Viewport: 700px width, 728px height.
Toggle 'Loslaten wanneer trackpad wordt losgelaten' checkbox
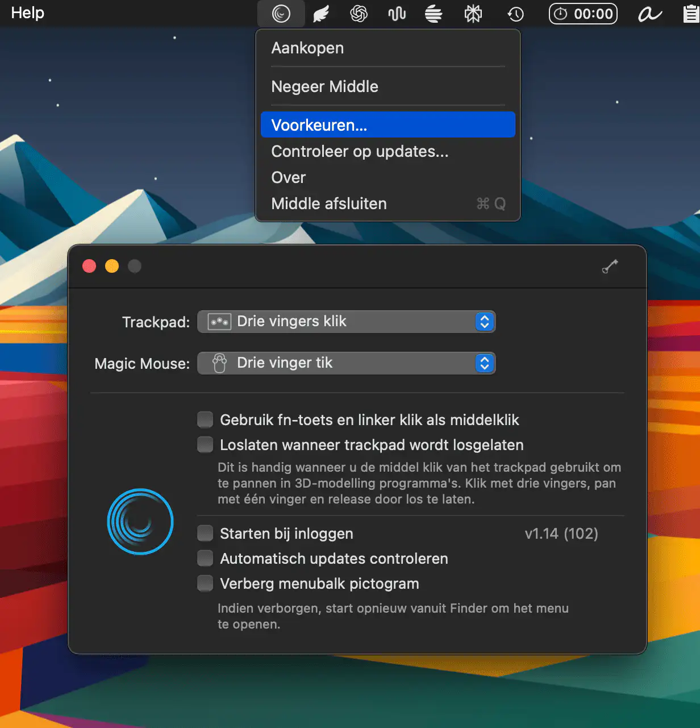(x=205, y=444)
